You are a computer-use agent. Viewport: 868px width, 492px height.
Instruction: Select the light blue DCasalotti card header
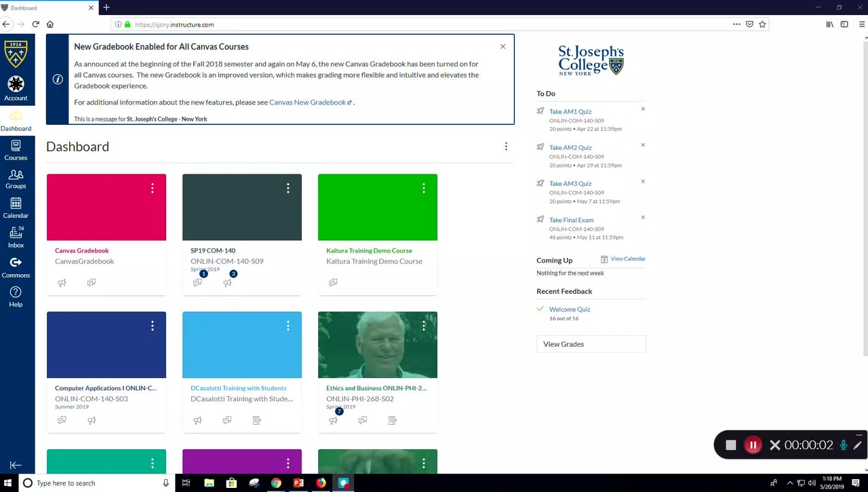point(242,345)
